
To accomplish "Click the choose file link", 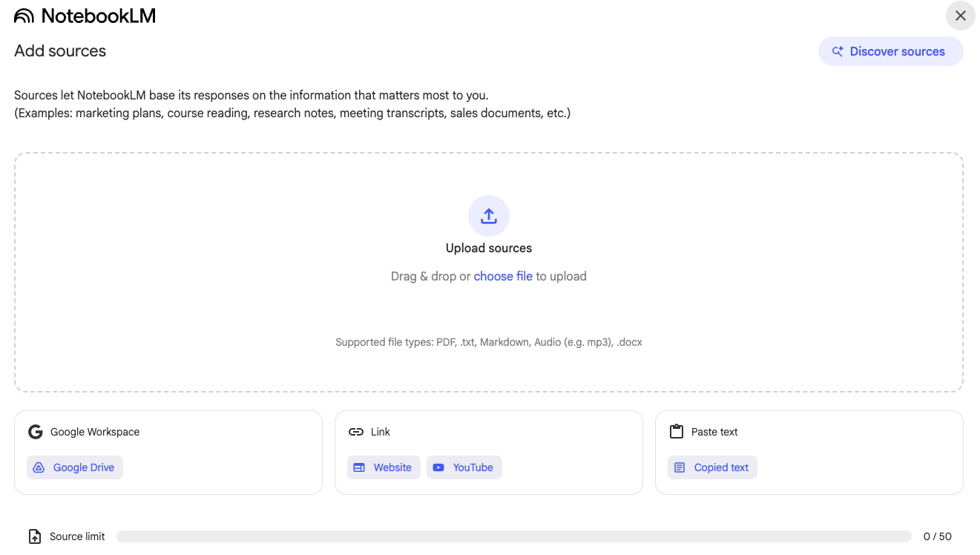I will point(503,276).
